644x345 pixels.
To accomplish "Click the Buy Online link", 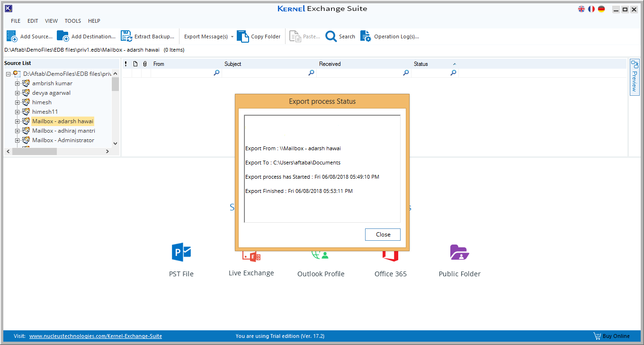I will 616,336.
